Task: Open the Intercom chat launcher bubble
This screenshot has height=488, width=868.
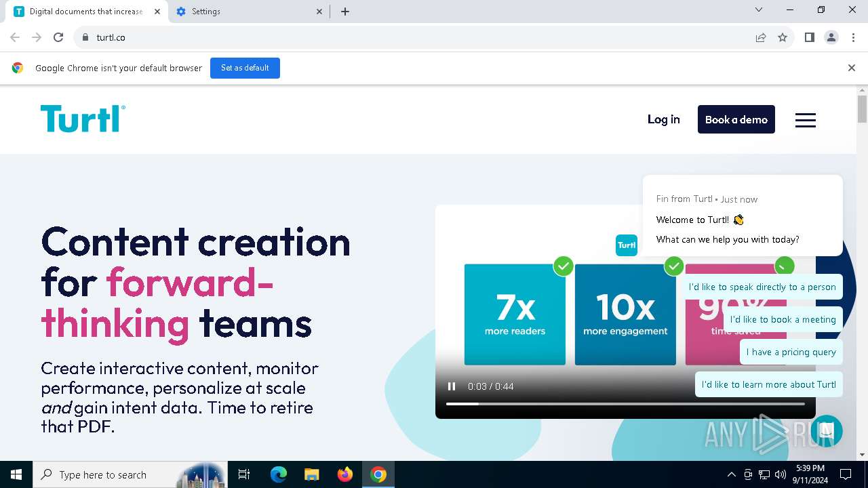Action: point(826,431)
